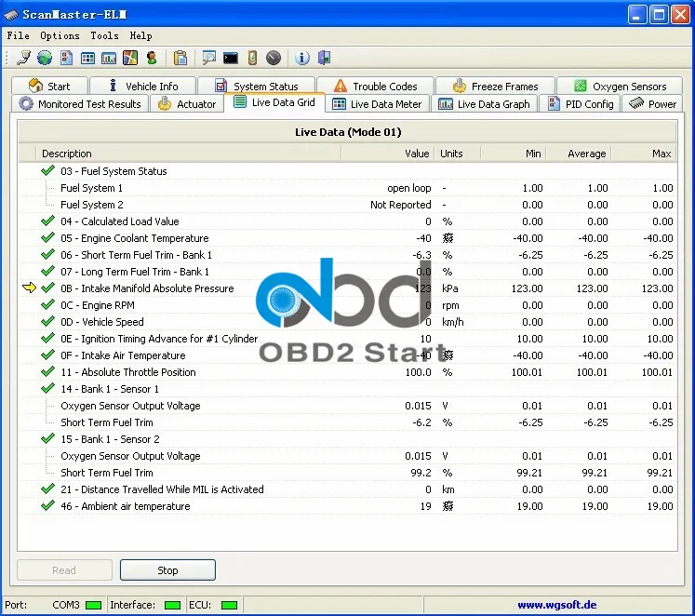695x616 pixels.
Task: Open the Trouble Codes tab
Action: coord(376,86)
